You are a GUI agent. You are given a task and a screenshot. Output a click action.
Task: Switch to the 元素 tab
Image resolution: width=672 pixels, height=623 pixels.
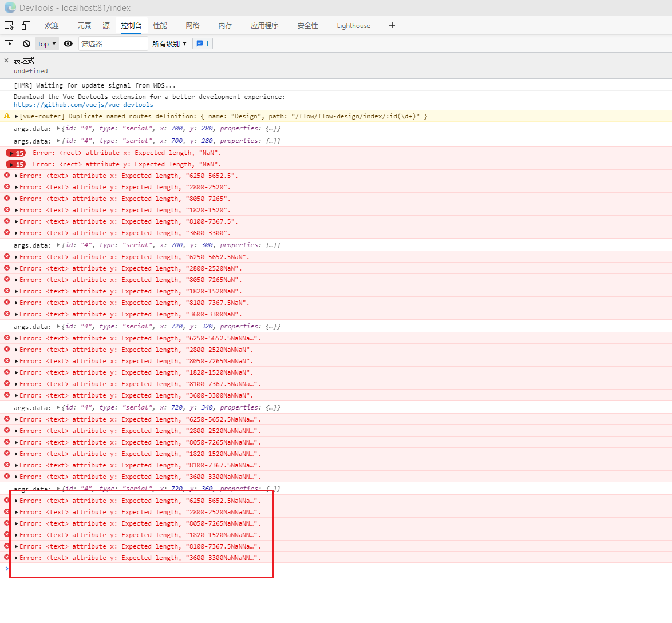pyautogui.click(x=84, y=26)
